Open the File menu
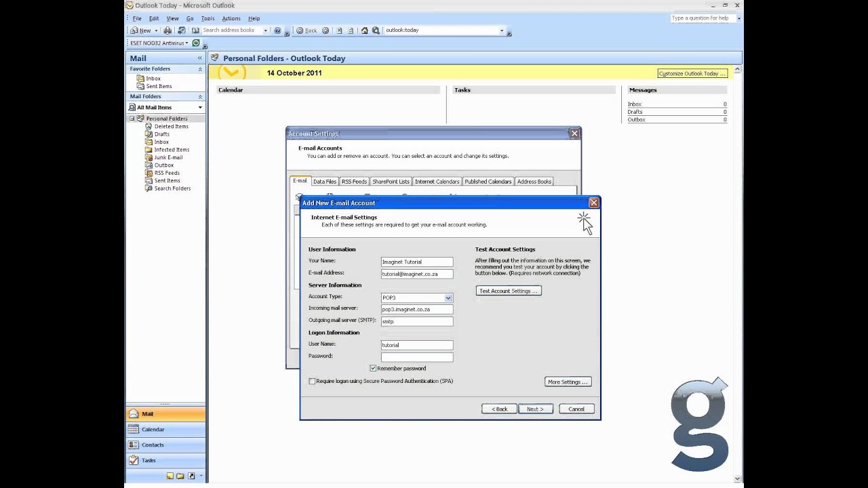 (x=137, y=18)
